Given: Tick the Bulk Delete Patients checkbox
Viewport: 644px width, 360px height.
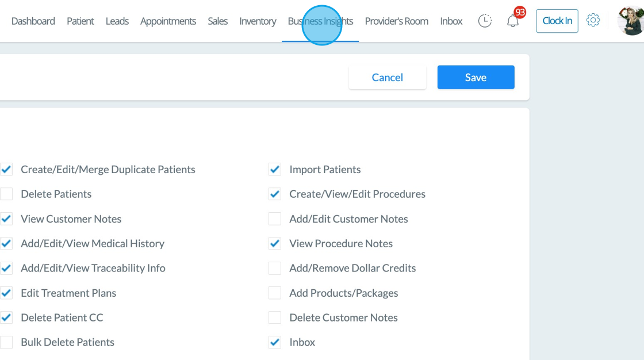Looking at the screenshot, I should (x=6, y=343).
